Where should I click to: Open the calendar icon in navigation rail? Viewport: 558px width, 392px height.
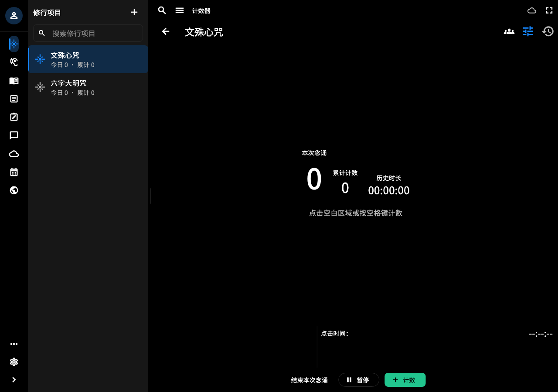click(x=14, y=172)
